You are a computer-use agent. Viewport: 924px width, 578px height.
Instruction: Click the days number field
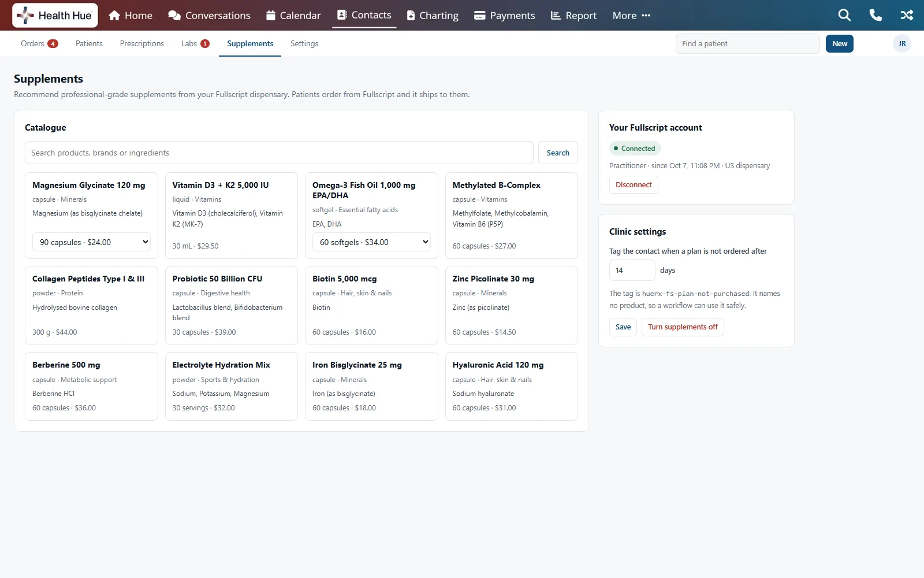(x=632, y=270)
